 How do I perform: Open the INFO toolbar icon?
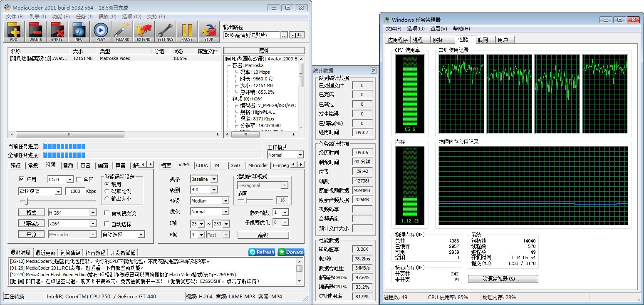pyautogui.click(x=79, y=31)
